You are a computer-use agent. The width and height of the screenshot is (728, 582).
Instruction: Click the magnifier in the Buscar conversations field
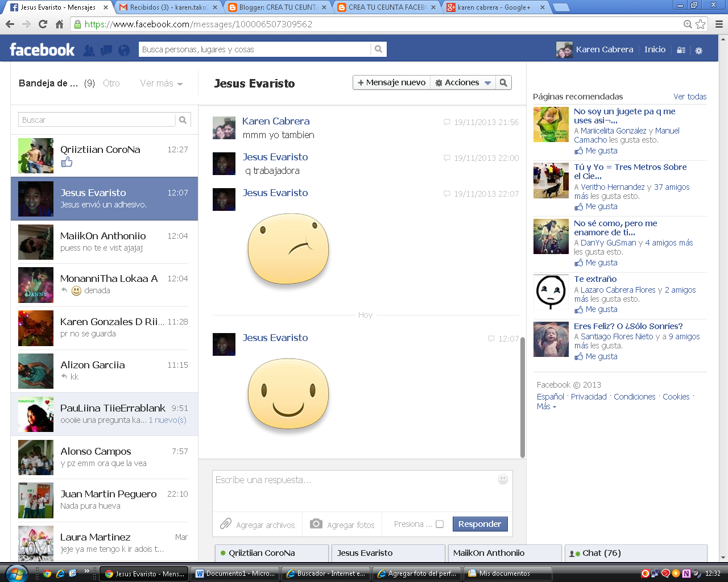click(183, 119)
